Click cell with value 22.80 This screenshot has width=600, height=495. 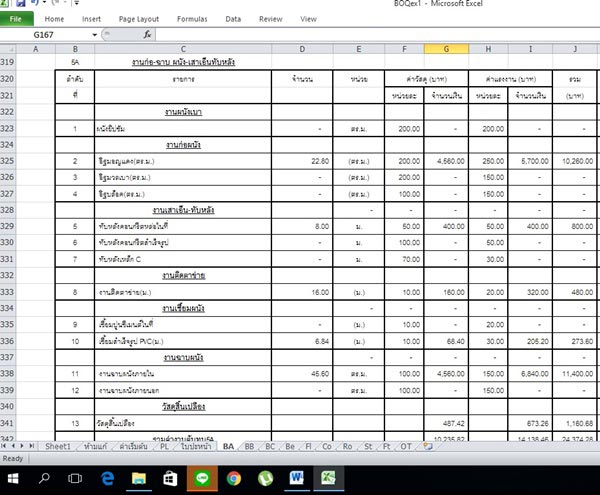(302, 161)
